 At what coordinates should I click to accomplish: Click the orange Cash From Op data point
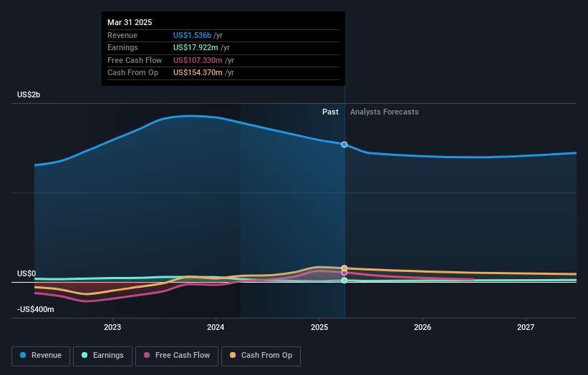click(x=344, y=268)
